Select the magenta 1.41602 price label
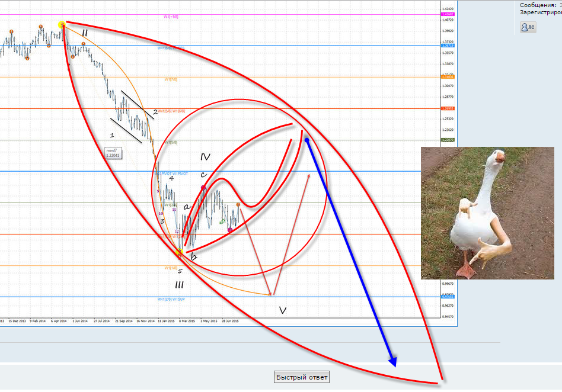Screen dimensions: 562x392 (x=448, y=14)
